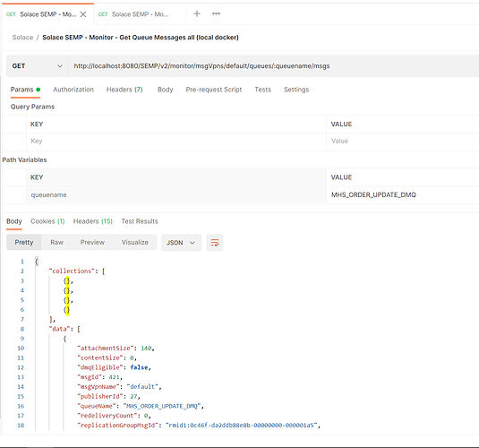
Task: Click the "msgVpnName" default value
Action: tap(142, 387)
